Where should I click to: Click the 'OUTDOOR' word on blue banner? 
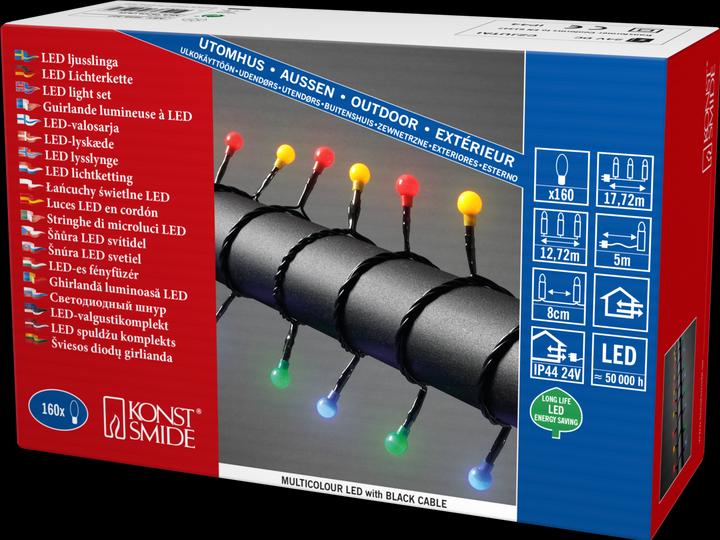(384, 112)
